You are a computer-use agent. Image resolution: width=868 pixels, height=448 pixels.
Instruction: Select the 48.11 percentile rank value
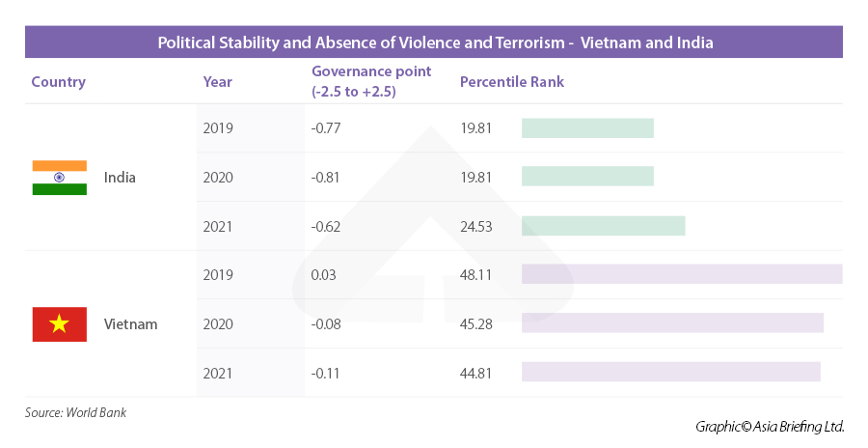tap(476, 275)
